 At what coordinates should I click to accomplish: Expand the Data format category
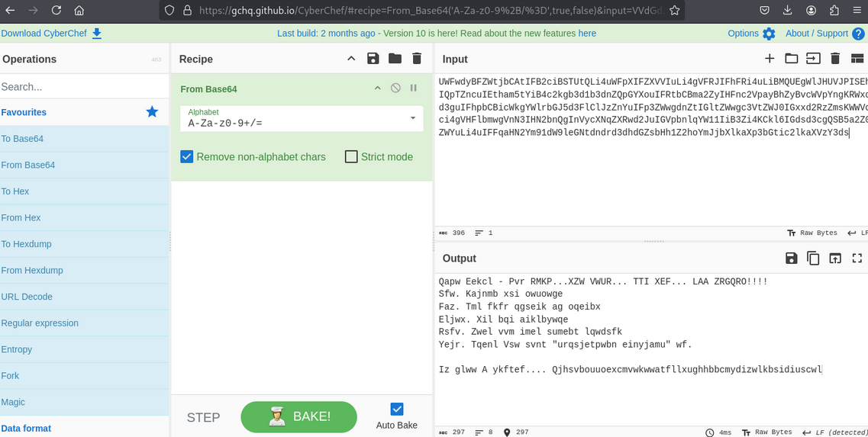coord(26,428)
